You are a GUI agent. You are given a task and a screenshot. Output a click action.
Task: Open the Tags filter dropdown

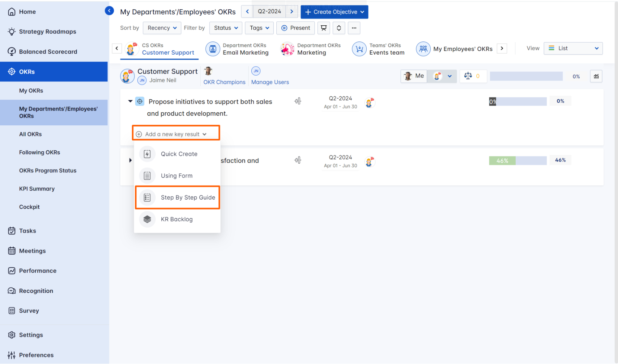point(259,28)
